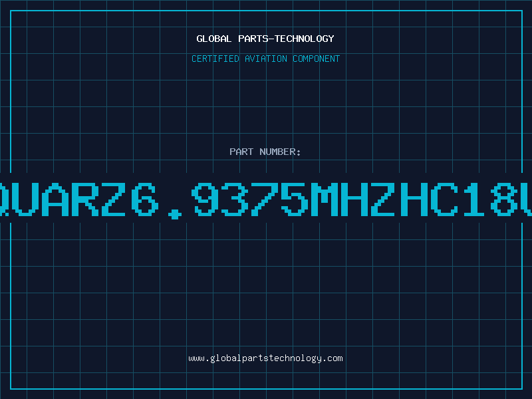Viewport: 532px width, 399px height.
Task: Click the word PARTS in the heading
Action: click(253, 39)
